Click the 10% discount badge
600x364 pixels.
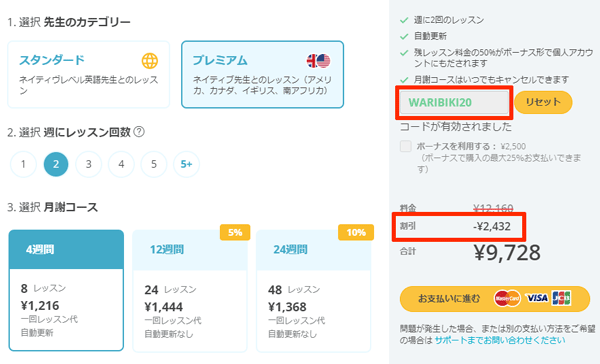[356, 232]
